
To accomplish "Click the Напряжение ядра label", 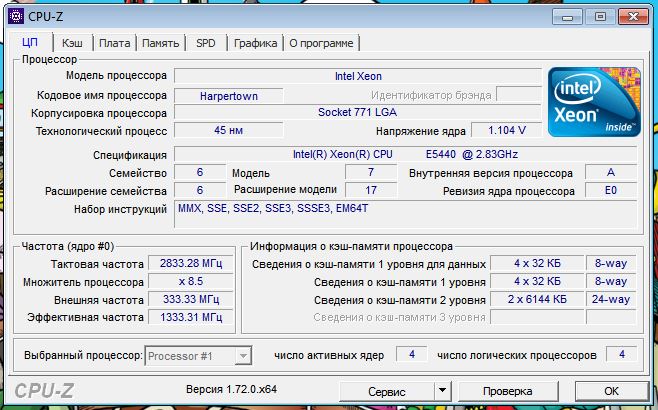I will click(x=420, y=131).
